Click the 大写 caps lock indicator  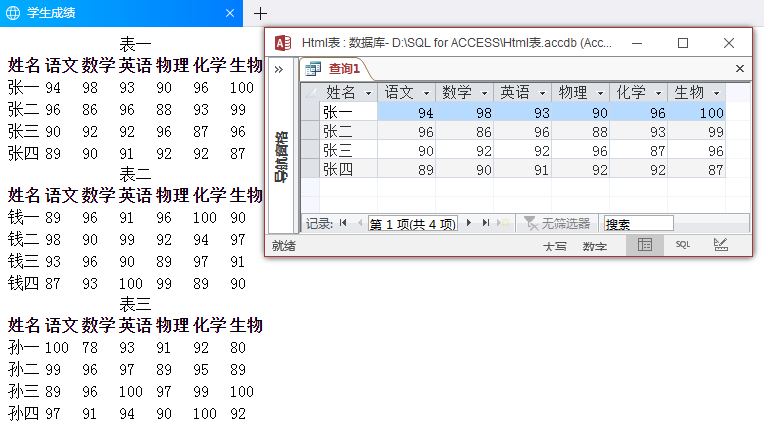pyautogui.click(x=555, y=247)
